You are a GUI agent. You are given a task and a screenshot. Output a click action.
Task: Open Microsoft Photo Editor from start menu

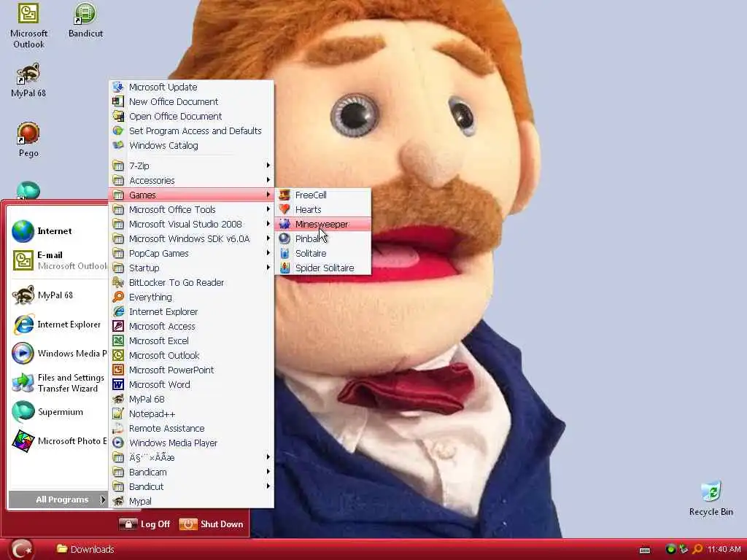pos(59,441)
